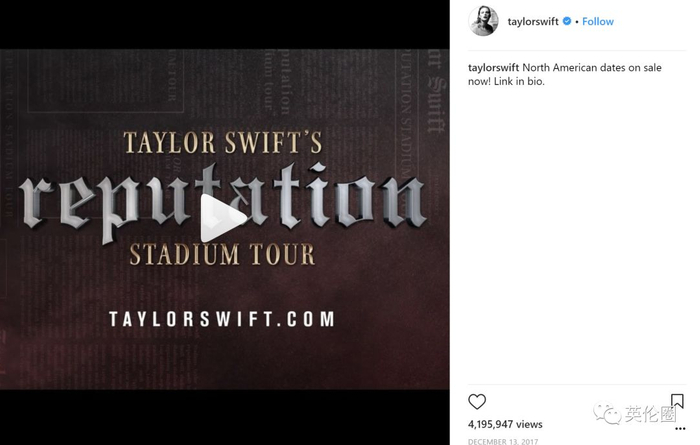Save the post using the bookmark icon
Viewport: 700px width, 445px height.
click(x=677, y=401)
